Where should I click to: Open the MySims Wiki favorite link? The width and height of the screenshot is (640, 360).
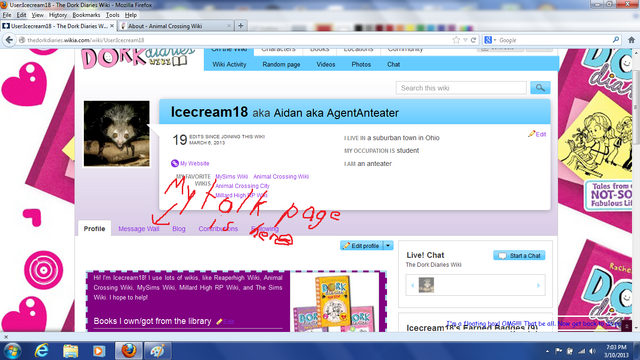[x=231, y=176]
